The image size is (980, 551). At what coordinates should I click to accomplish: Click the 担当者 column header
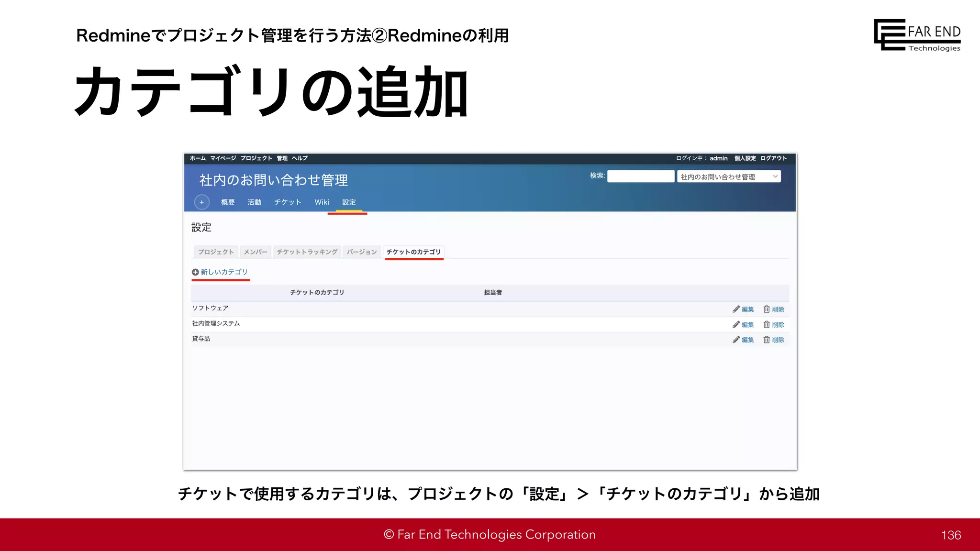pos(493,292)
